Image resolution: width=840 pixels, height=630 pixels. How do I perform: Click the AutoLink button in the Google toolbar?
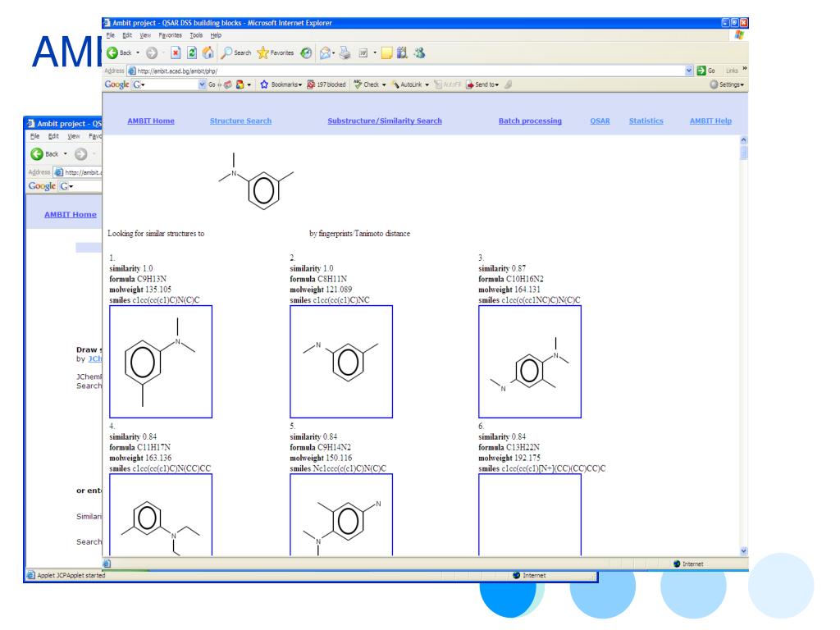point(407,84)
